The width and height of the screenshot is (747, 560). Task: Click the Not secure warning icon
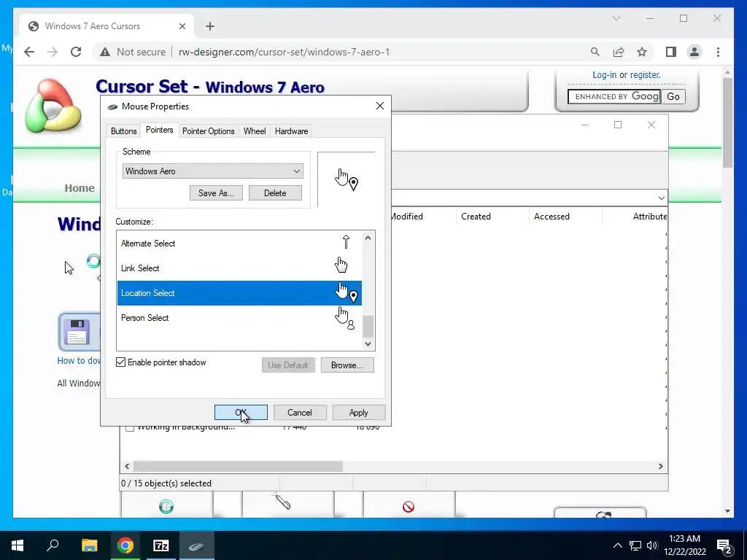105,52
